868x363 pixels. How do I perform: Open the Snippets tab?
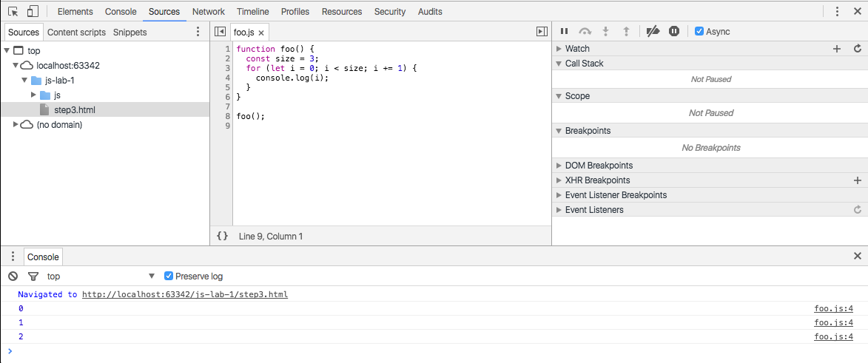click(x=129, y=33)
